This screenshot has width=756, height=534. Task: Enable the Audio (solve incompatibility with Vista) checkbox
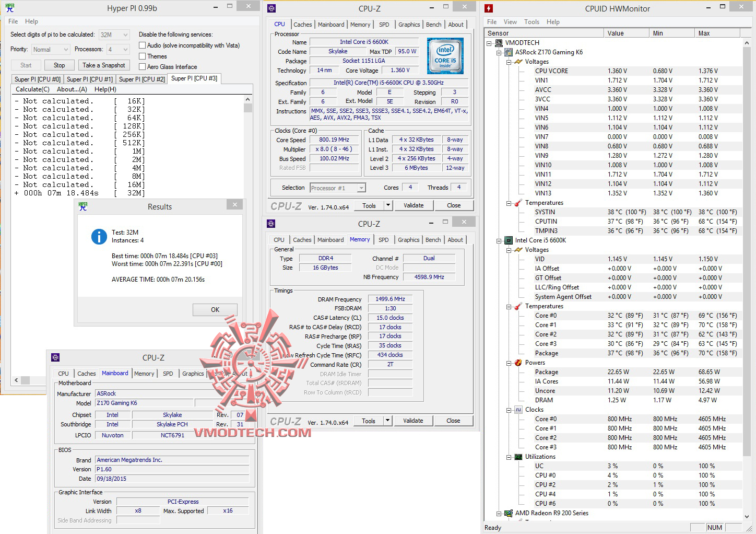pos(142,45)
